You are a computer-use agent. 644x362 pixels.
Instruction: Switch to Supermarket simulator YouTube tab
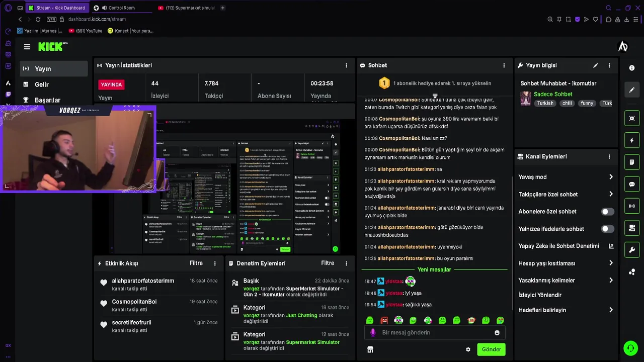(x=186, y=8)
